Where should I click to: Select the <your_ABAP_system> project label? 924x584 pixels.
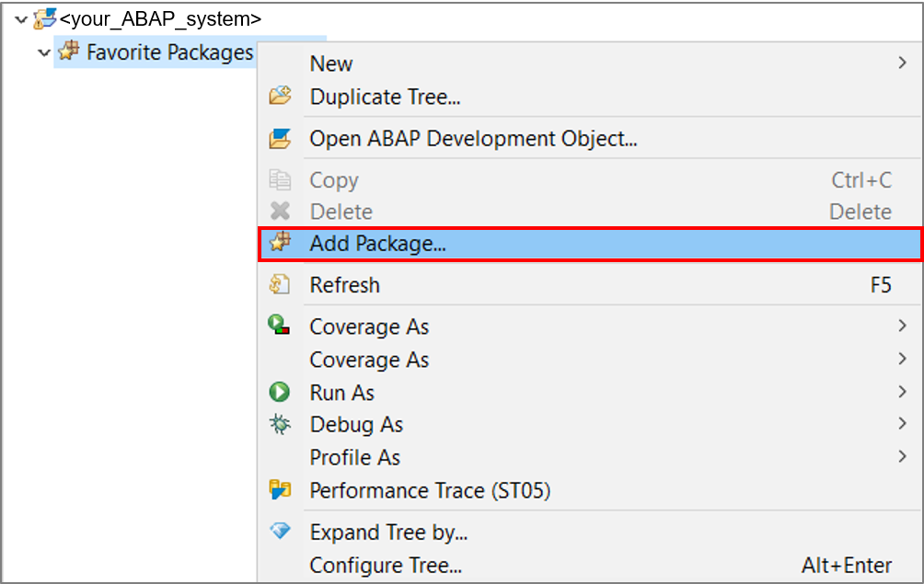pyautogui.click(x=160, y=19)
